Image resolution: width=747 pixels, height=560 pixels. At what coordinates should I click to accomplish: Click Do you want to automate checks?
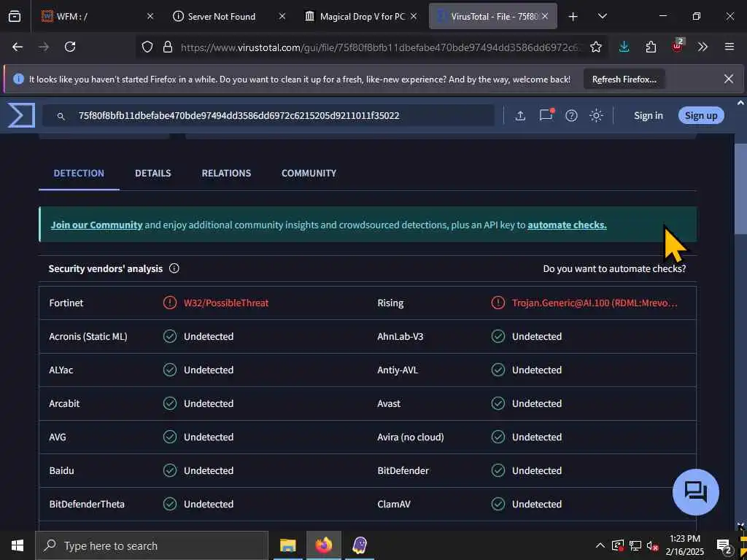tap(614, 268)
